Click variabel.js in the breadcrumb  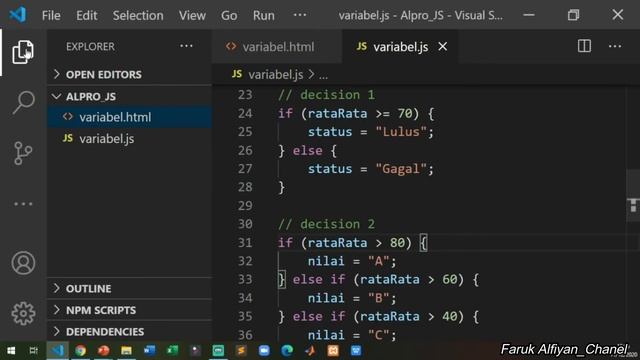(x=276, y=75)
